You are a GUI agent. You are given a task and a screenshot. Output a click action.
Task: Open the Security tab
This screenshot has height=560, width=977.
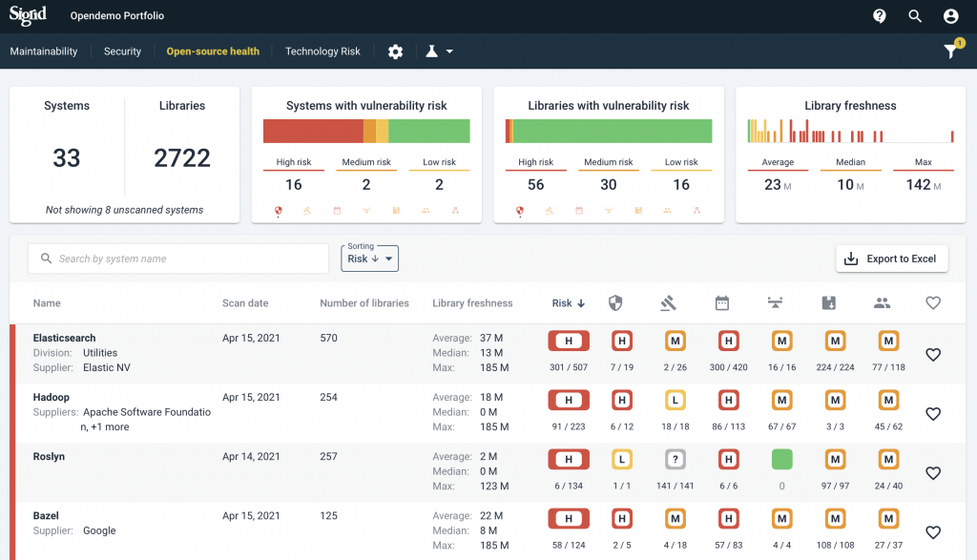click(x=122, y=52)
